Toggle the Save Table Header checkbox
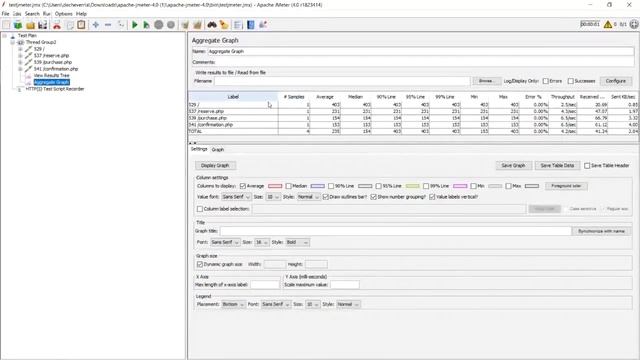Image resolution: width=640 pixels, height=360 pixels. click(x=587, y=166)
